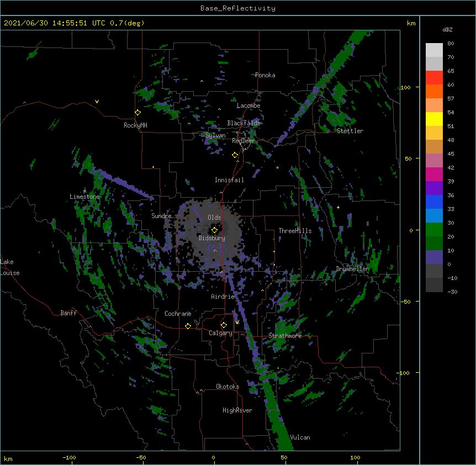Viewport: 476px width, 465px height.
Task: Click the pink 45-42 dBZ legend swatch
Action: pos(434,160)
